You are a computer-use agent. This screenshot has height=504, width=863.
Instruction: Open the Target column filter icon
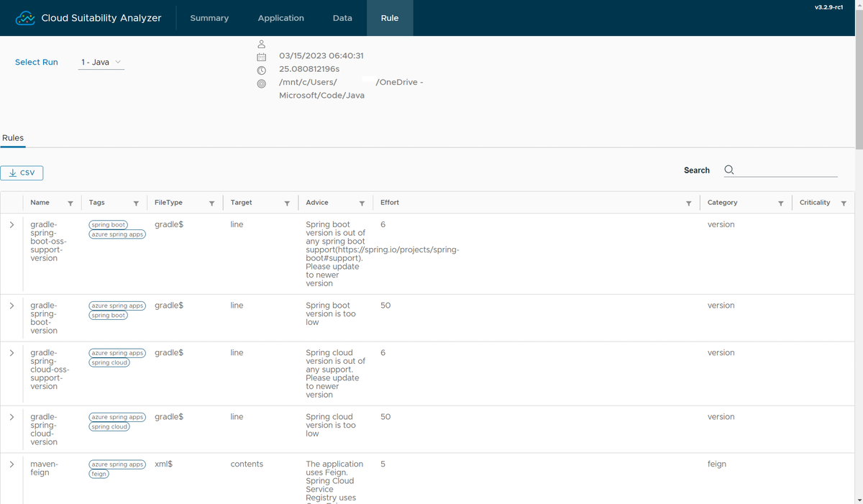point(287,203)
